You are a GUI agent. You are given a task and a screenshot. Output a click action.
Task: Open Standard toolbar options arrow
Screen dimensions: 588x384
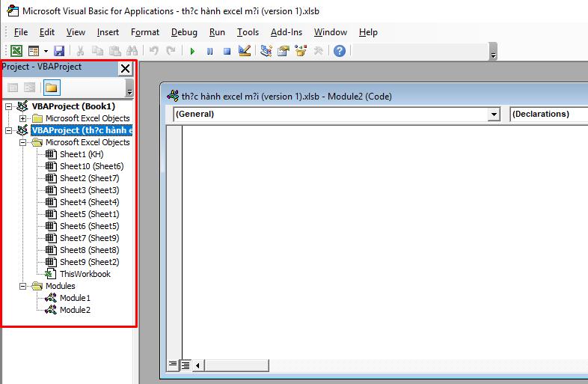(493, 52)
